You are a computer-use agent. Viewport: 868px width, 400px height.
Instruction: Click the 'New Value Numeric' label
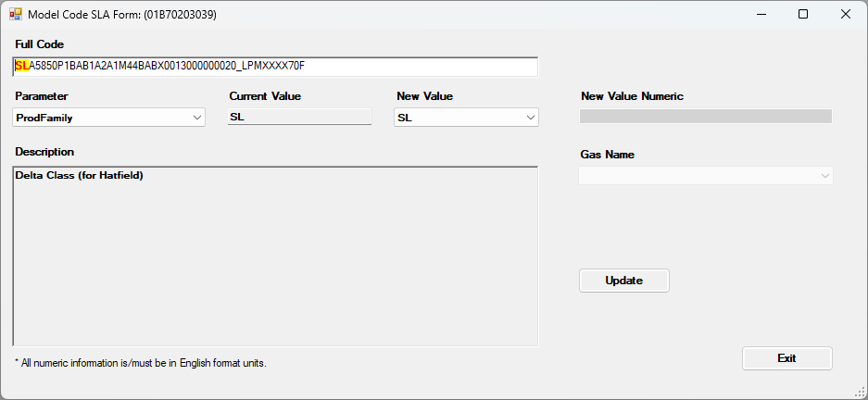click(632, 96)
